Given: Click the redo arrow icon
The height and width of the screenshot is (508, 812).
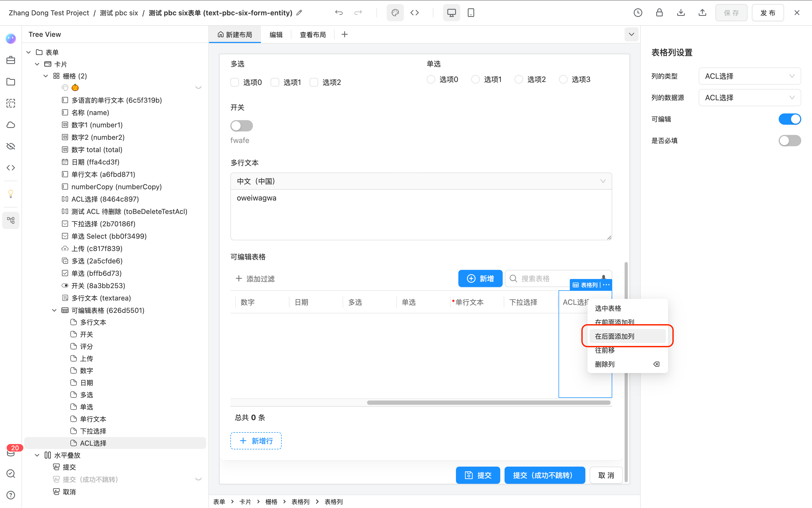Looking at the screenshot, I should (358, 13).
